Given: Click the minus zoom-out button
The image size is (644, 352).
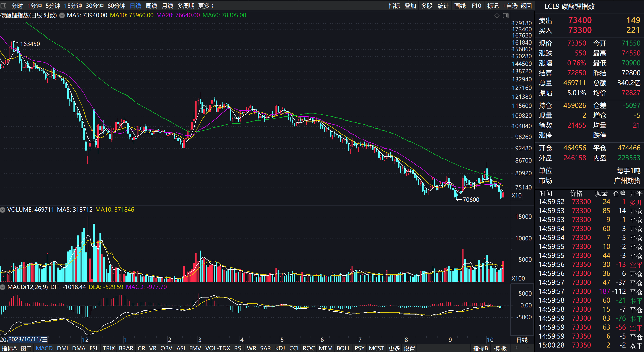Looking at the screenshot, I should click(528, 348).
